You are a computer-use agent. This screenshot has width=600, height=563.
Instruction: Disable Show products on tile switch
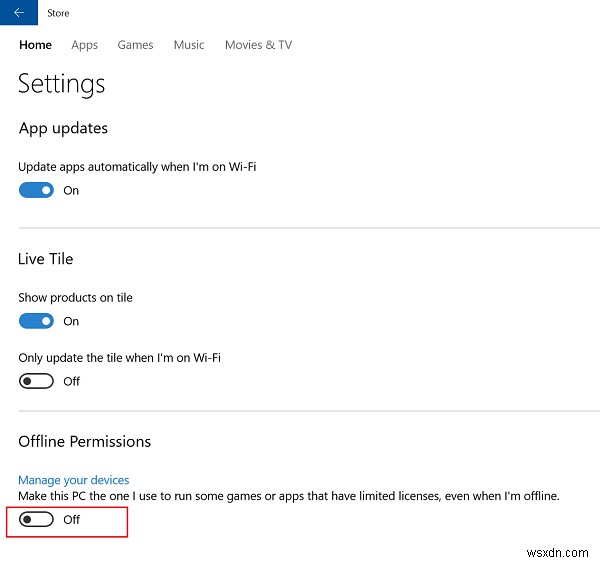[x=36, y=321]
